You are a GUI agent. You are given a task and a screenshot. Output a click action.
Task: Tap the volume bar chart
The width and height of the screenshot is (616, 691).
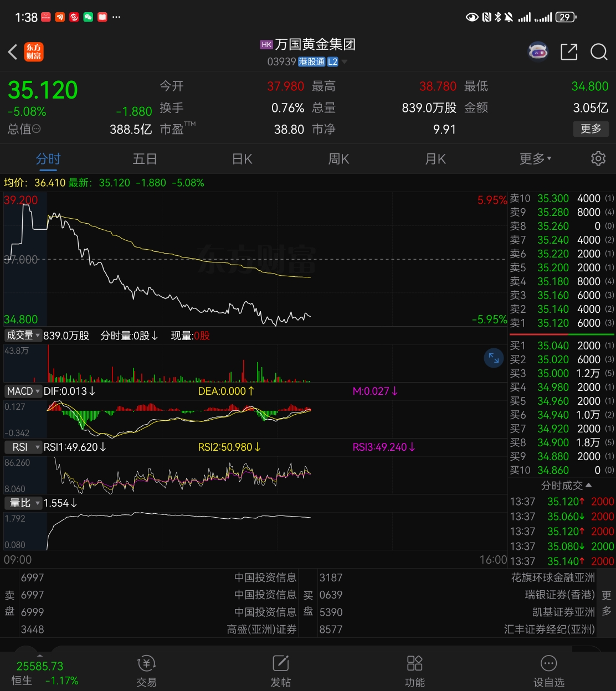point(255,364)
